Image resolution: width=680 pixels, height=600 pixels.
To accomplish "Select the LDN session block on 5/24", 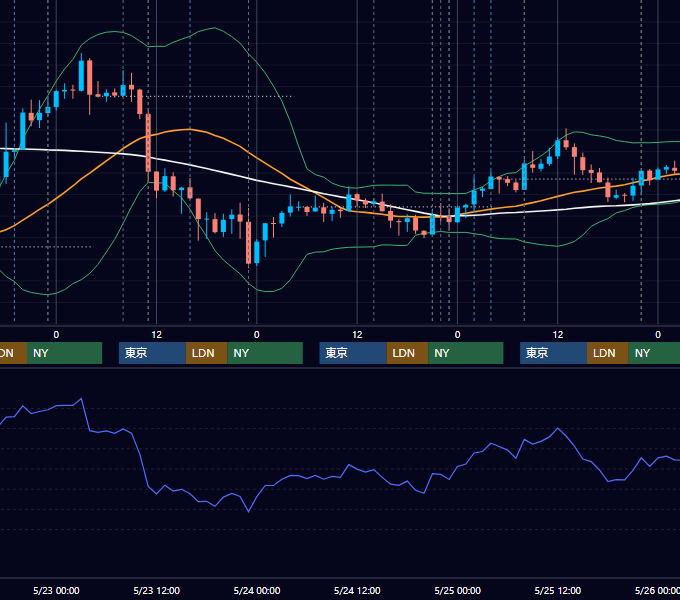I will click(x=407, y=353).
